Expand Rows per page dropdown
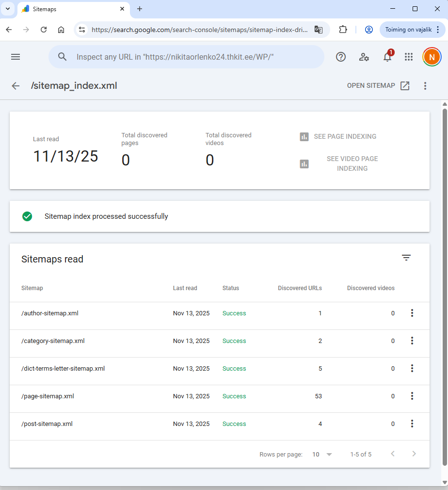The image size is (448, 490). pos(322,455)
